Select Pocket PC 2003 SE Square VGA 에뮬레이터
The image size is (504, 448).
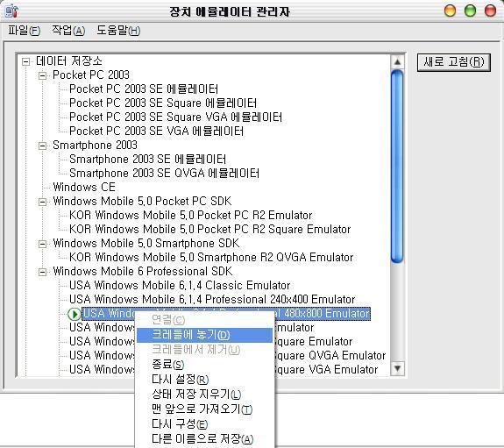[x=176, y=117]
